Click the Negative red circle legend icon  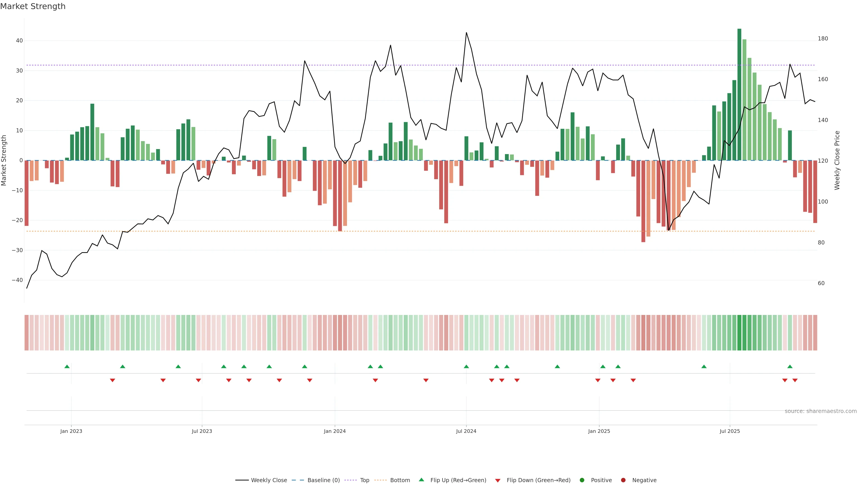pyautogui.click(x=623, y=480)
